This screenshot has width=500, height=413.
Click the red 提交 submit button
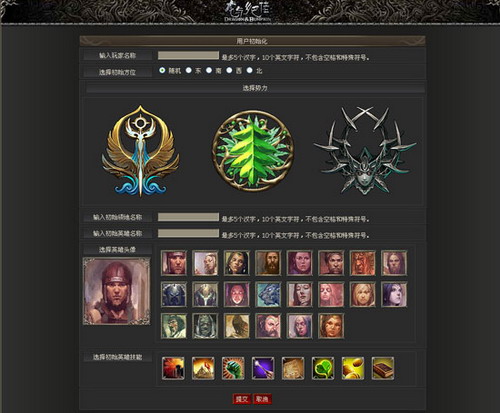(242, 399)
